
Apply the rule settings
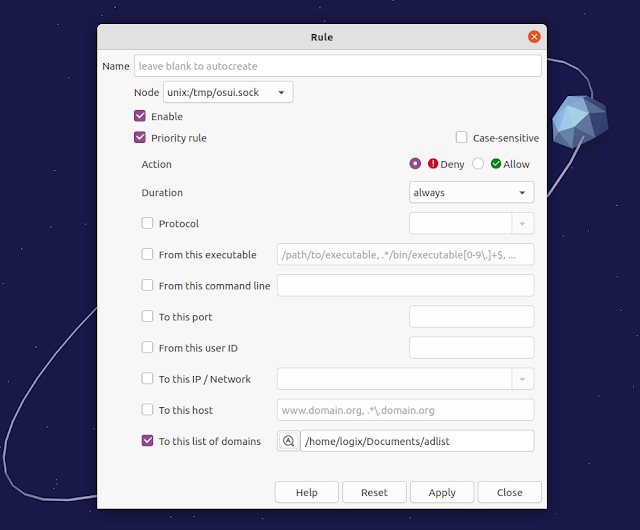(x=442, y=492)
